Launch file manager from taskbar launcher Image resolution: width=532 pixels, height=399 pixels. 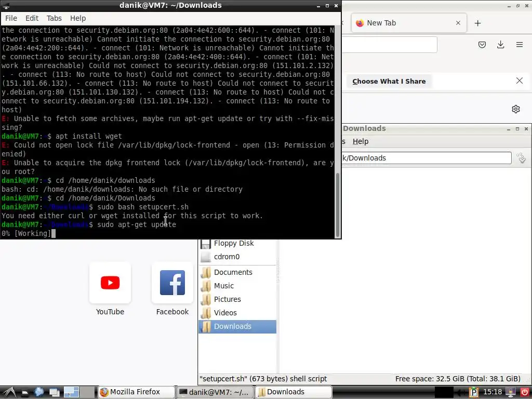click(x=25, y=393)
